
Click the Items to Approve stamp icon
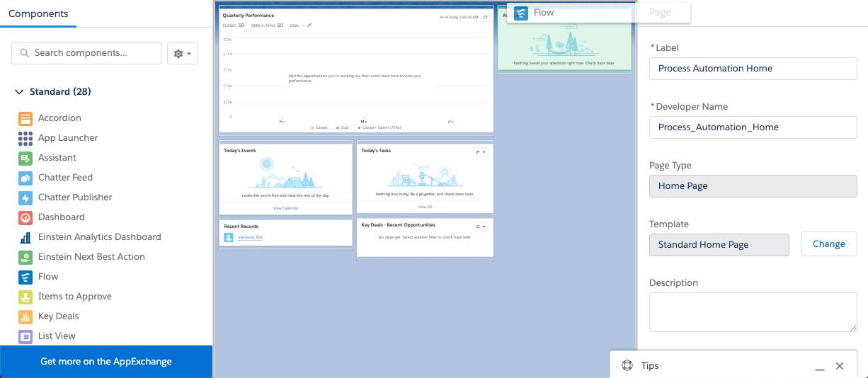(25, 297)
